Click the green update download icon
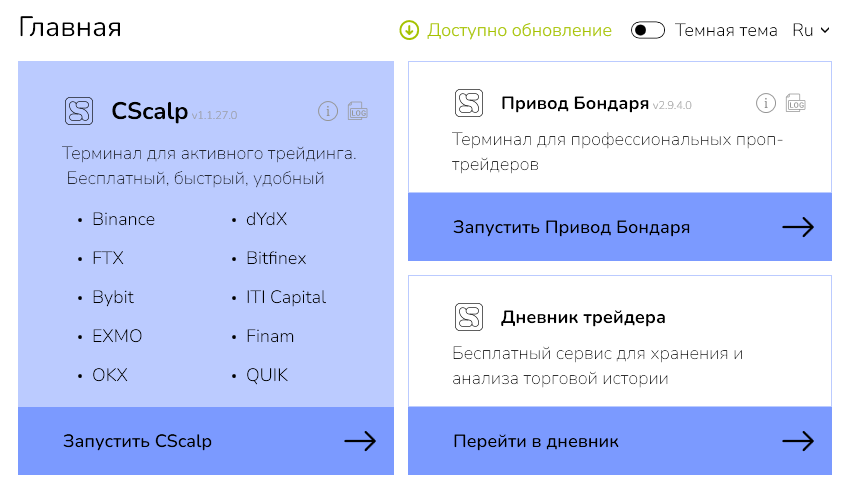Viewport: 848px width, 486px height. pos(409,30)
